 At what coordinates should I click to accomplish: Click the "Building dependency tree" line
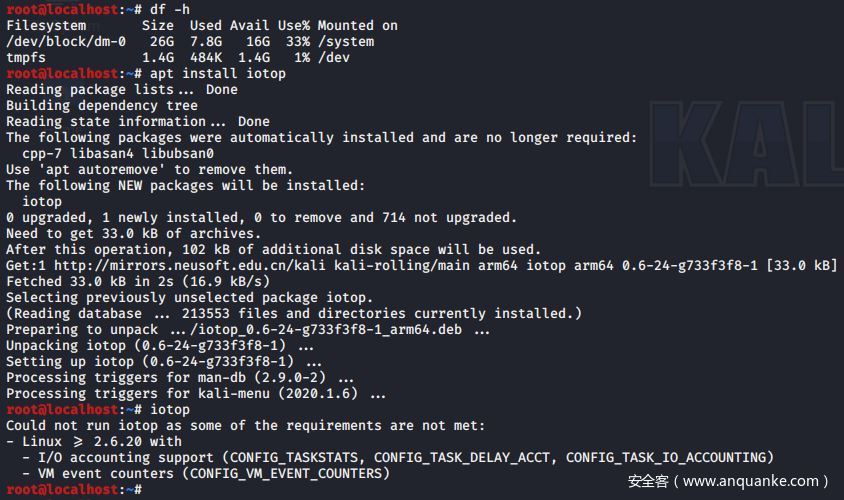pyautogui.click(x=102, y=105)
